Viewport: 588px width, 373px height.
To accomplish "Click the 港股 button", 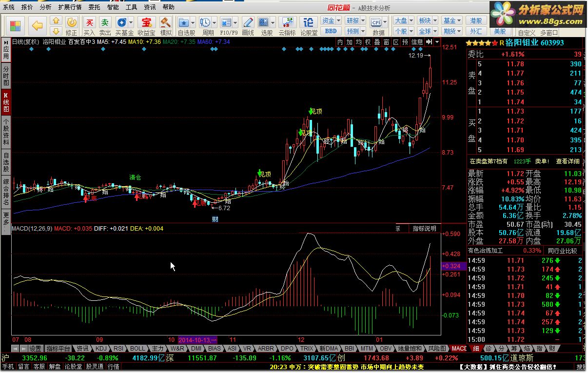I will point(476,20).
